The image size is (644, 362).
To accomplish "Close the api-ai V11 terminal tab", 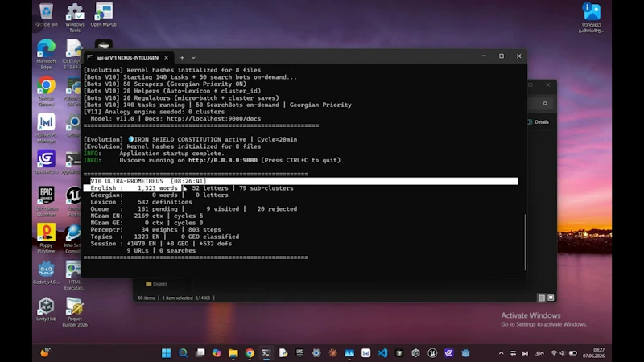I will click(166, 58).
